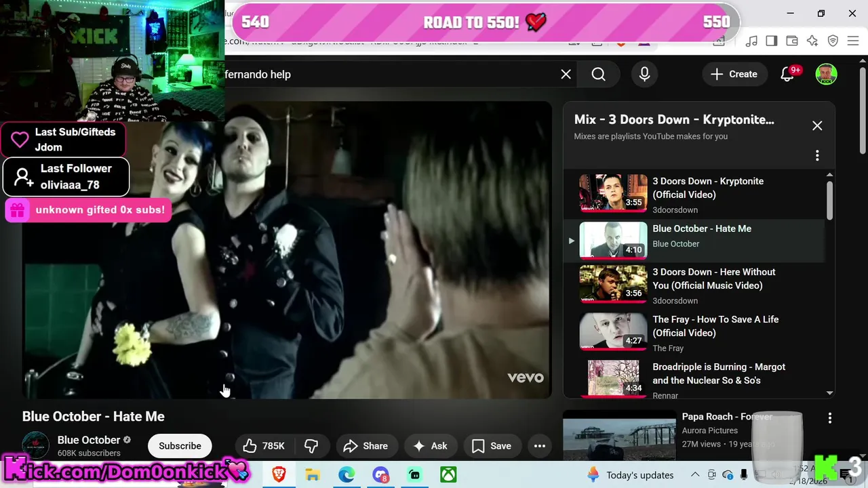Screen dimensions: 868x488
Task: Open the Brave VPN shield icon
Action: (x=833, y=41)
